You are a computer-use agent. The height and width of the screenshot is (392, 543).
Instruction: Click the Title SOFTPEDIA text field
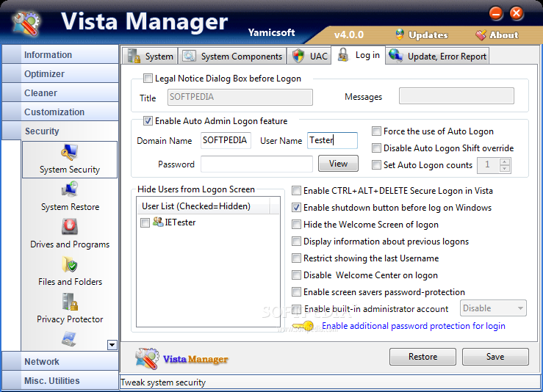pos(240,97)
